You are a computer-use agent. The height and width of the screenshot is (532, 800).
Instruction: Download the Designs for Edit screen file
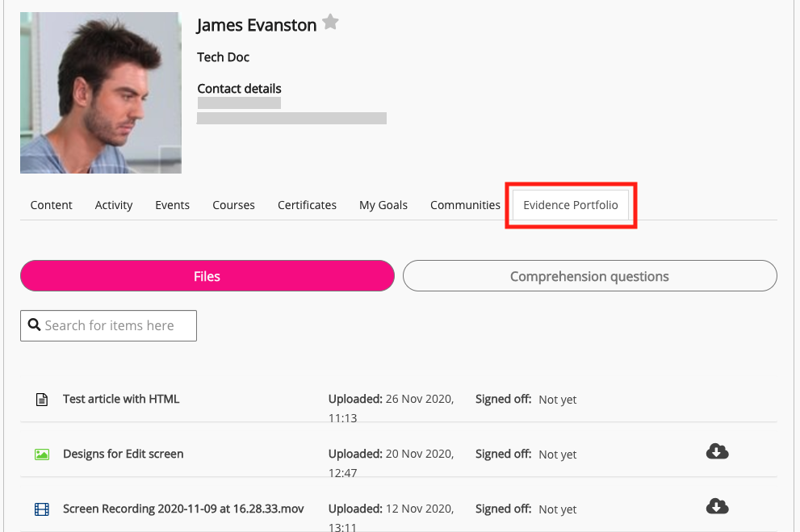[717, 451]
